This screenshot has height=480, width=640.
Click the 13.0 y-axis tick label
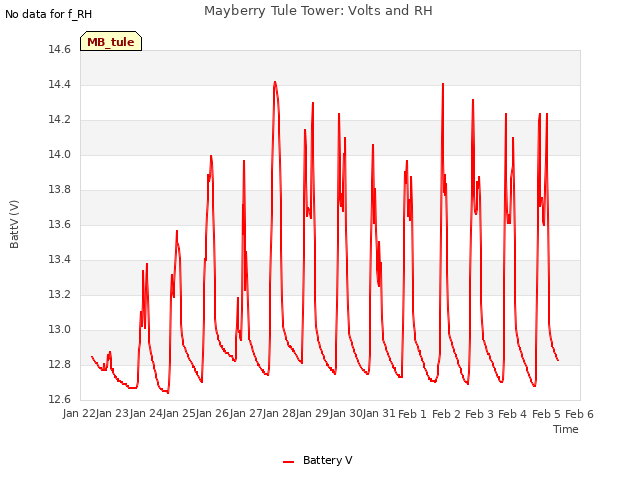coord(60,329)
